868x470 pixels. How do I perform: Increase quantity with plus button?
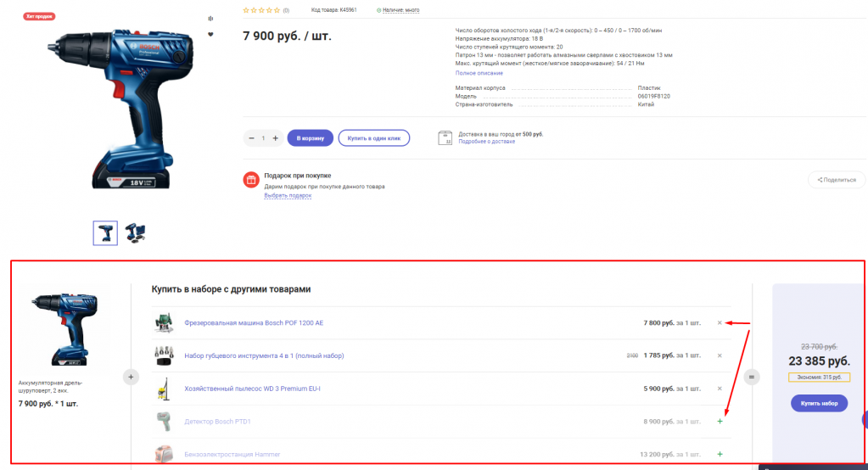pos(275,138)
